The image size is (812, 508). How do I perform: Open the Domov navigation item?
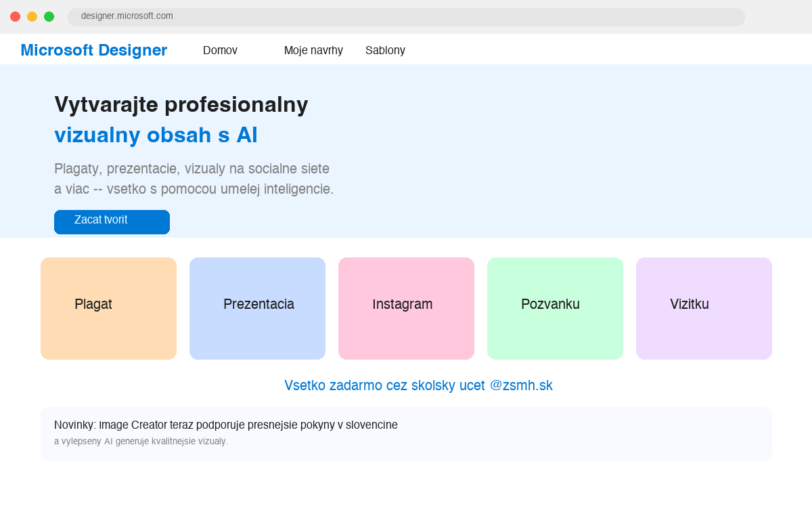pyautogui.click(x=220, y=50)
